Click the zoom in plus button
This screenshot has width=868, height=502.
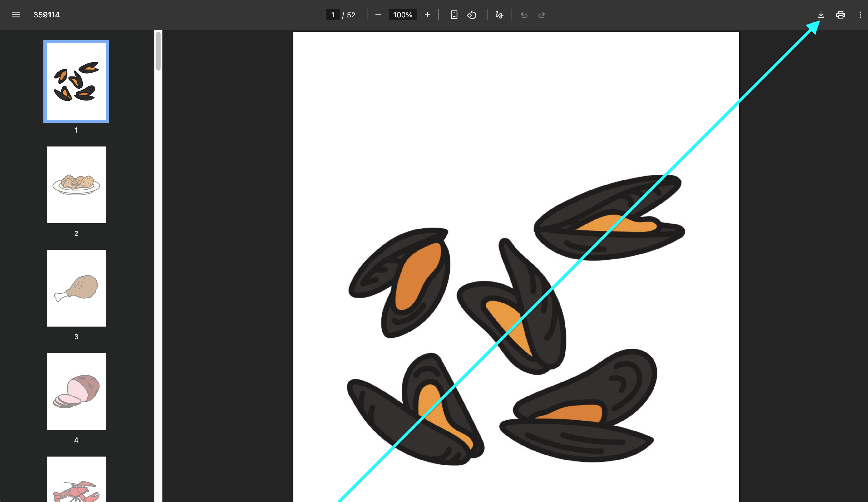point(427,15)
